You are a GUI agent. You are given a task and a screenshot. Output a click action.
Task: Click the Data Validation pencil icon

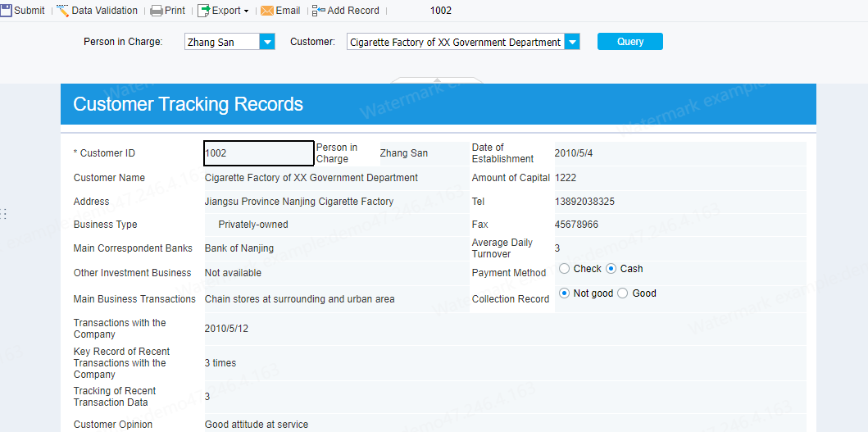coord(63,11)
